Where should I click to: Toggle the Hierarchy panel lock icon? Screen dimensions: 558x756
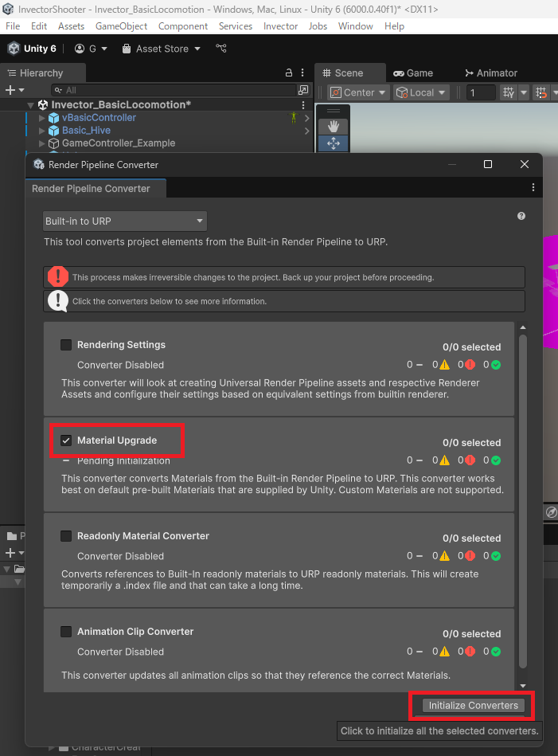pyautogui.click(x=289, y=72)
